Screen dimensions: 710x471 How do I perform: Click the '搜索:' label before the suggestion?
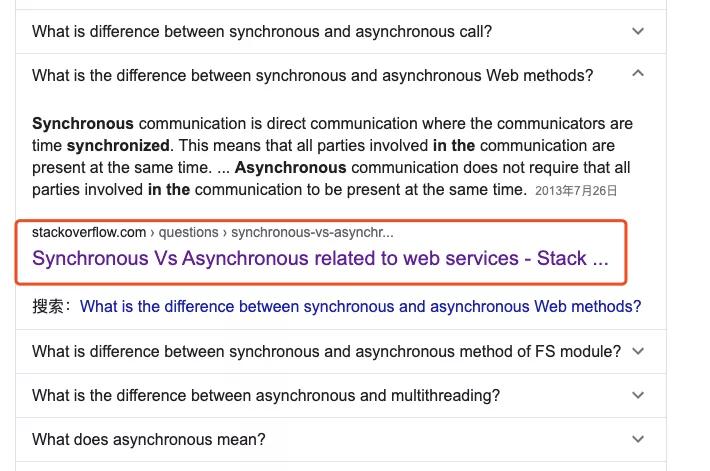[52, 307]
